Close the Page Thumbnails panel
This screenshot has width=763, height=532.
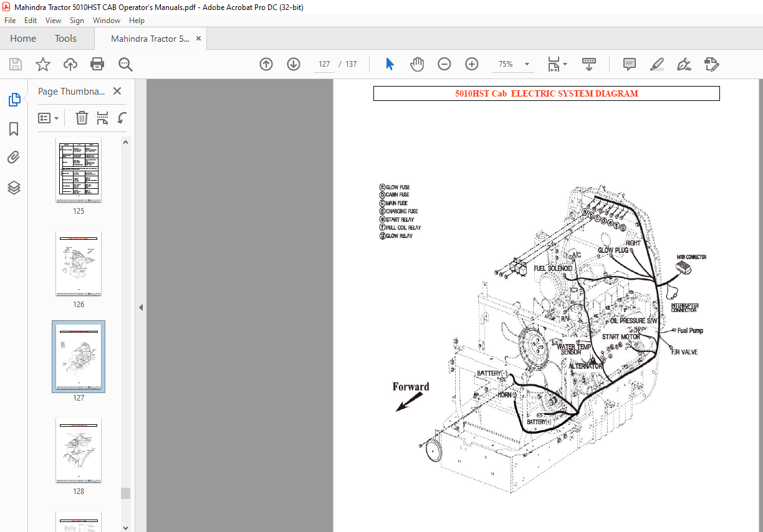(117, 91)
